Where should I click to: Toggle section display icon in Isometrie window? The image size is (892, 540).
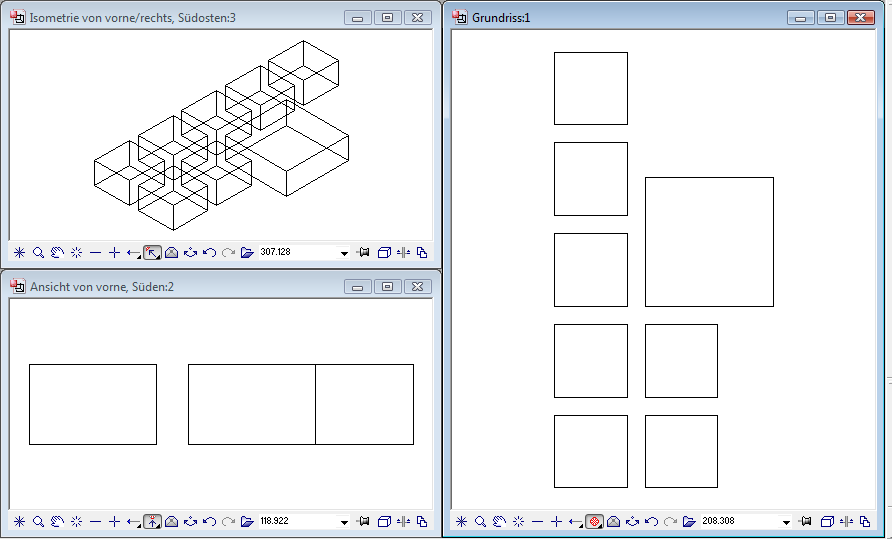click(x=403, y=253)
